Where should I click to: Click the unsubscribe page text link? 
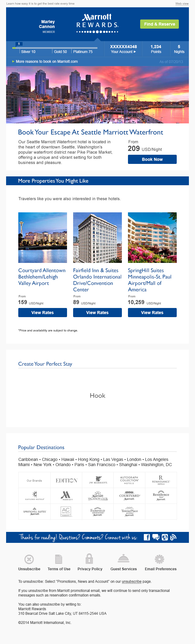(x=132, y=582)
